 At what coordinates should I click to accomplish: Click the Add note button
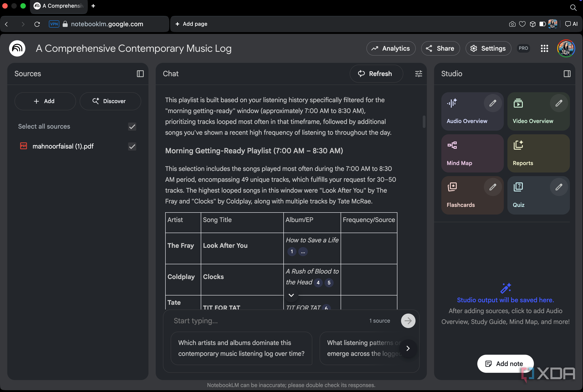[x=505, y=364]
